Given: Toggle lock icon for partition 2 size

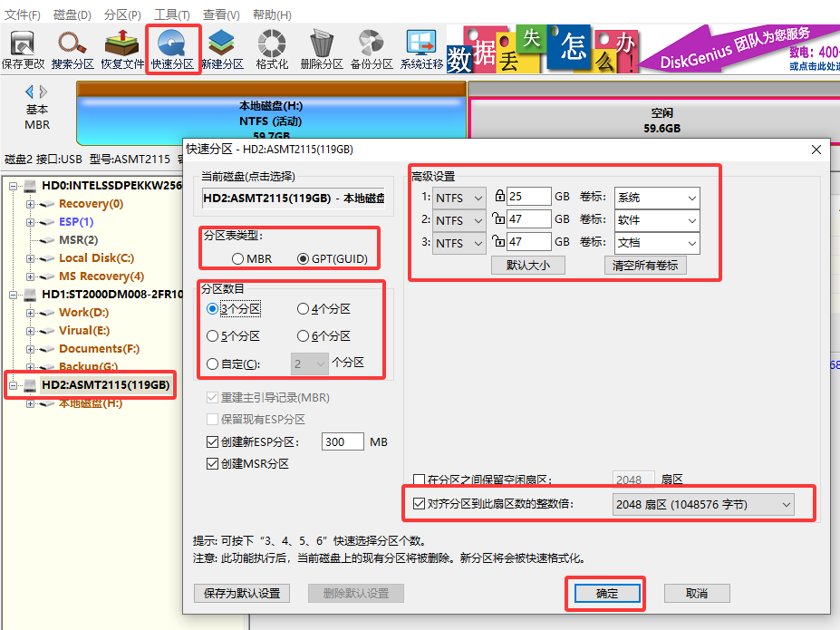Looking at the screenshot, I should pyautogui.click(x=498, y=218).
